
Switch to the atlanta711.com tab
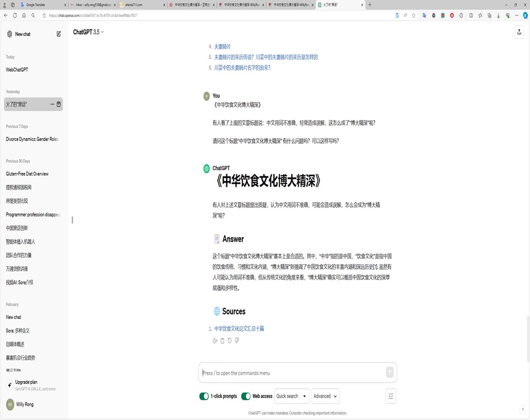142,5
